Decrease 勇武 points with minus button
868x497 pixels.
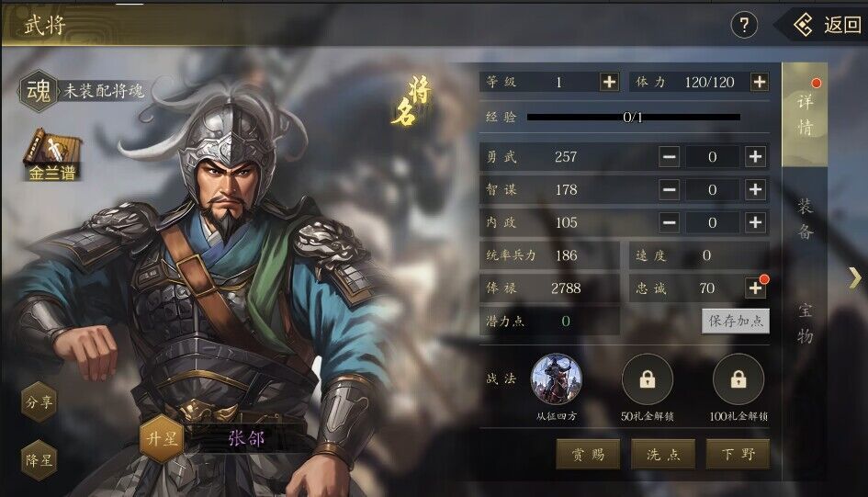click(670, 156)
